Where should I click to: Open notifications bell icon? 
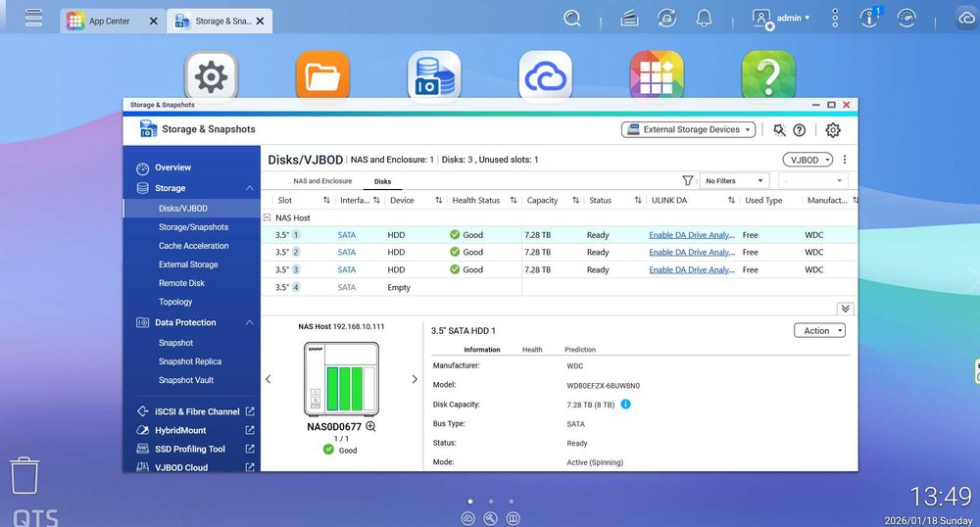(x=704, y=18)
